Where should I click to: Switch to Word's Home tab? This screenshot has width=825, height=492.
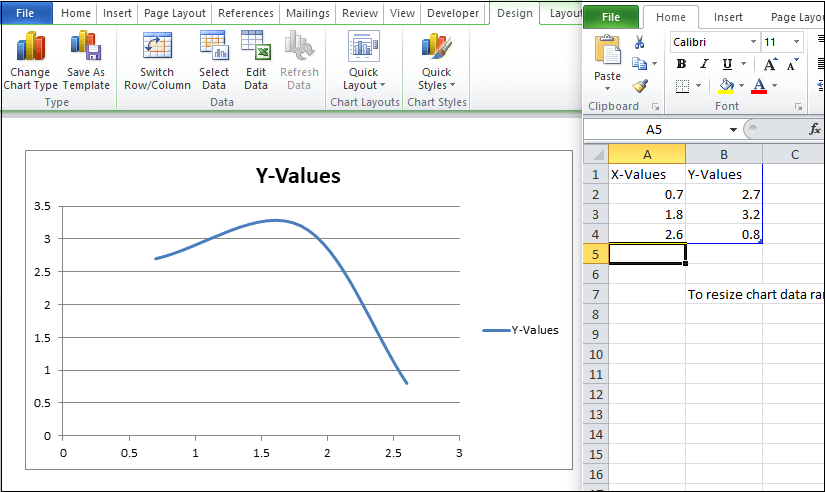tap(76, 13)
